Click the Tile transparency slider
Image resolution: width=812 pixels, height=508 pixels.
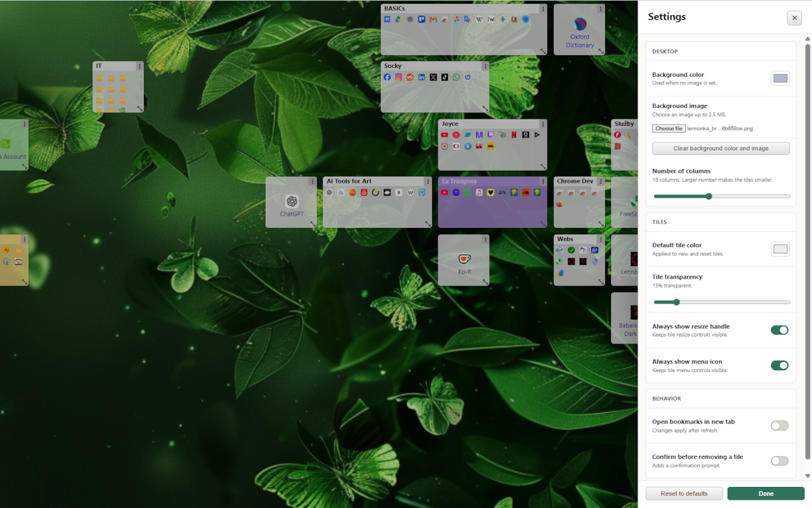click(x=722, y=302)
